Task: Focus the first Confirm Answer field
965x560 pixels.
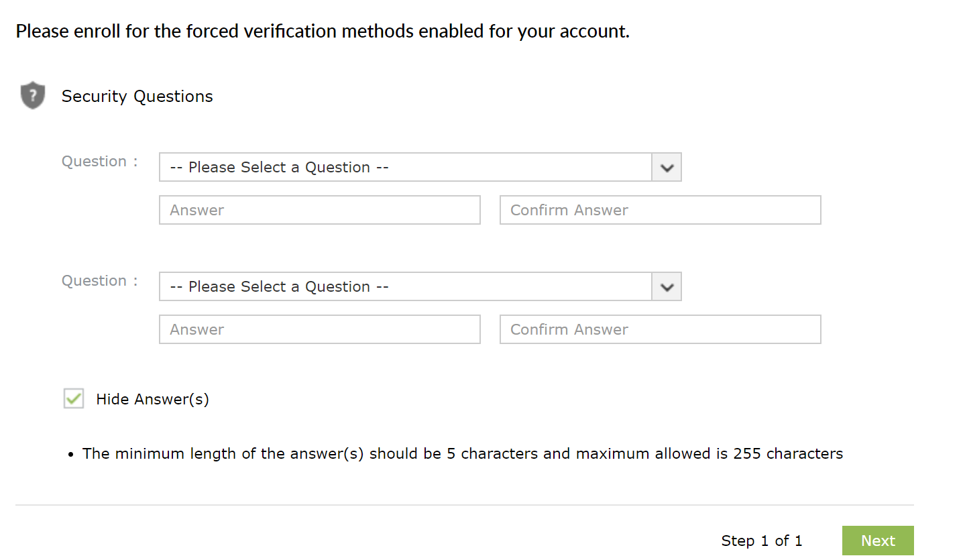Action: pyautogui.click(x=660, y=210)
